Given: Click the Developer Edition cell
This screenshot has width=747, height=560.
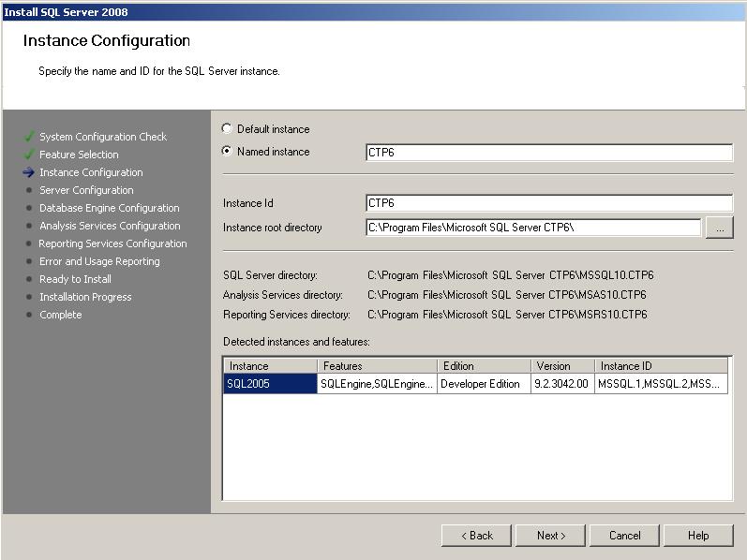Looking at the screenshot, I should point(484,384).
